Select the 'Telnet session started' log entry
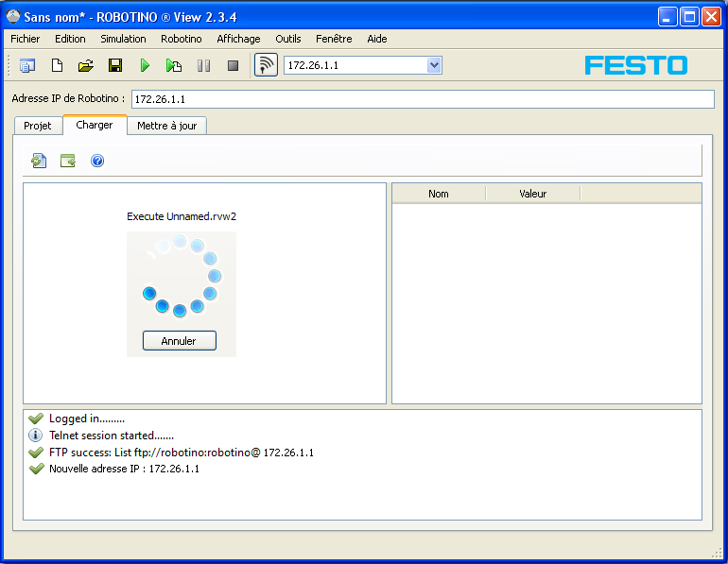728x564 pixels. point(112,436)
